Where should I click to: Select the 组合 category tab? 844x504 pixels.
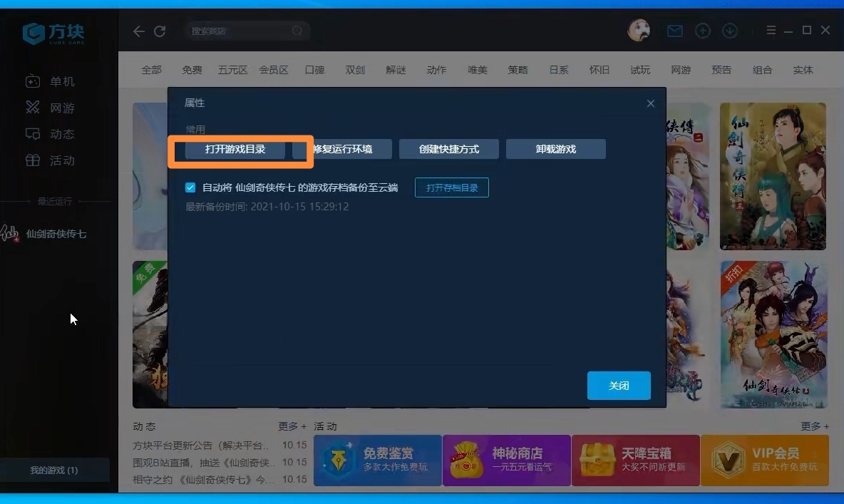point(762,70)
